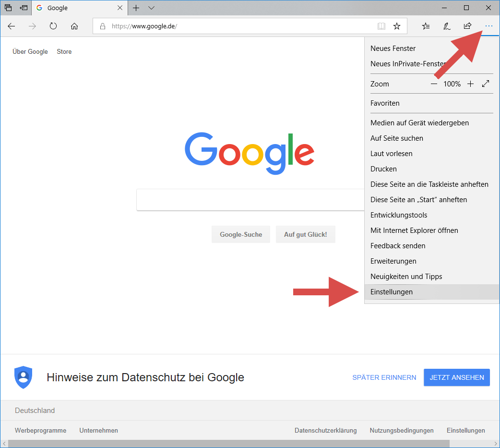Select Feedback senden menu entry

432,246
